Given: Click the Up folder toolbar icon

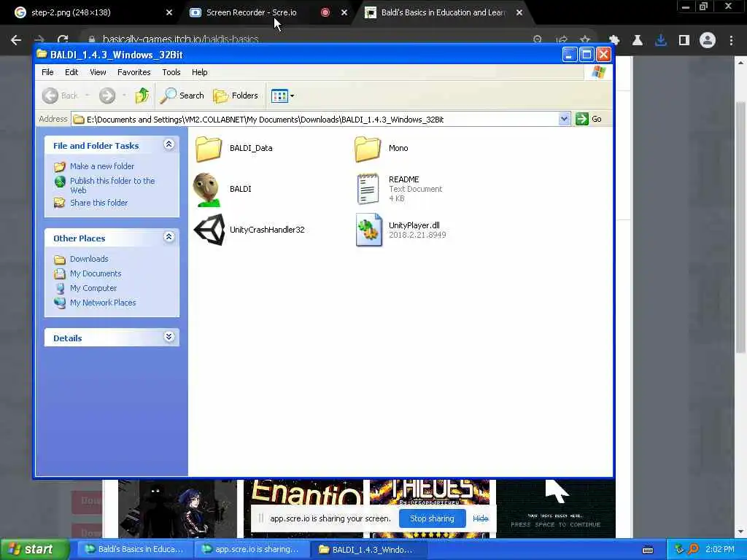Looking at the screenshot, I should pos(142,96).
